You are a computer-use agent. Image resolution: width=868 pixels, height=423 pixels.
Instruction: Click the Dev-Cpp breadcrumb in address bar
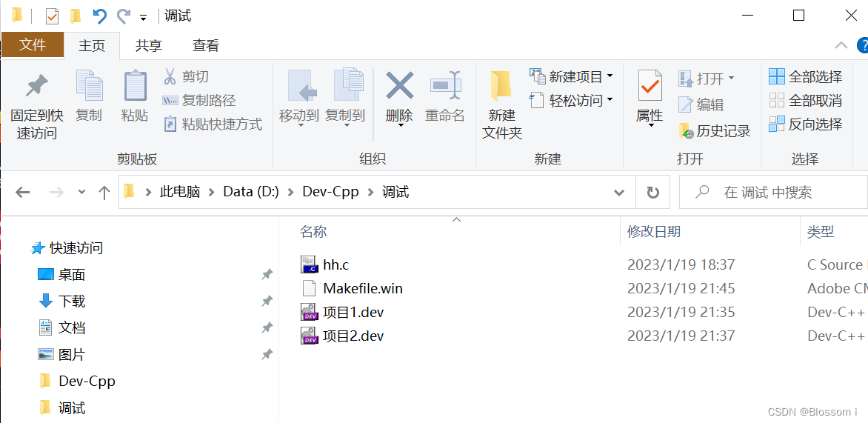(330, 192)
